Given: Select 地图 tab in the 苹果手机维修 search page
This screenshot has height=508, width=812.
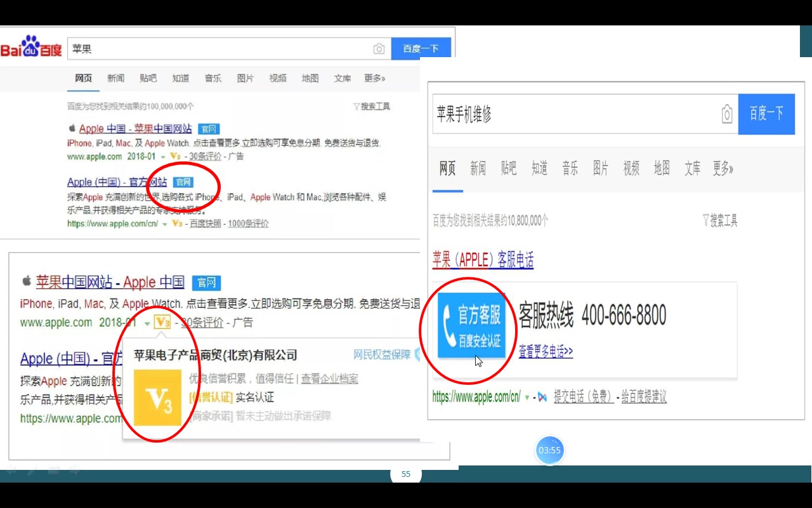Looking at the screenshot, I should (x=662, y=168).
